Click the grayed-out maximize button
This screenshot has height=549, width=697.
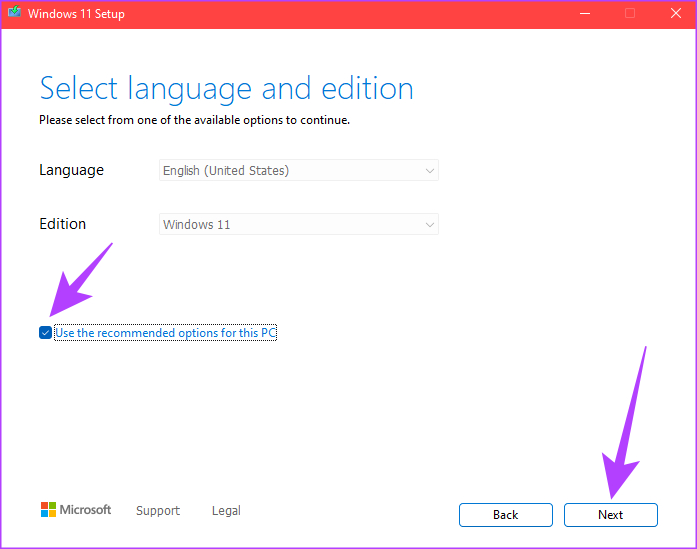tap(630, 13)
